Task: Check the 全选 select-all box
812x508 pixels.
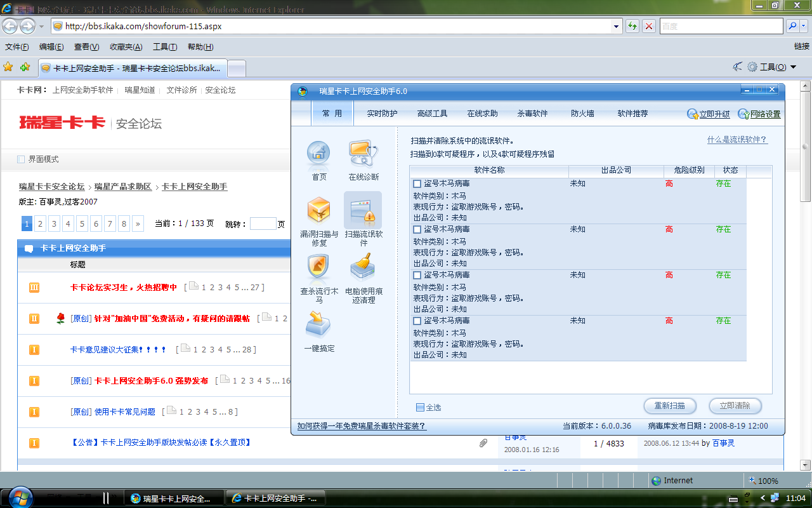Action: pos(420,408)
